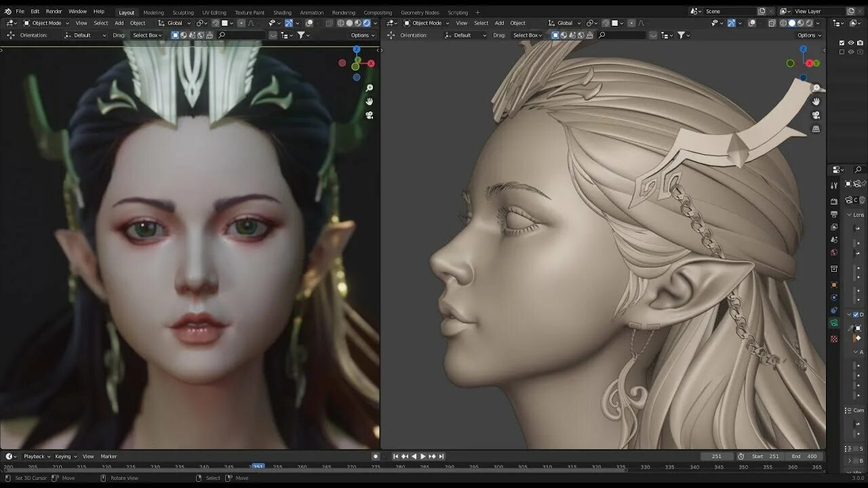The image size is (868, 488).
Task: Click the End frame 400 field
Action: [x=805, y=457]
